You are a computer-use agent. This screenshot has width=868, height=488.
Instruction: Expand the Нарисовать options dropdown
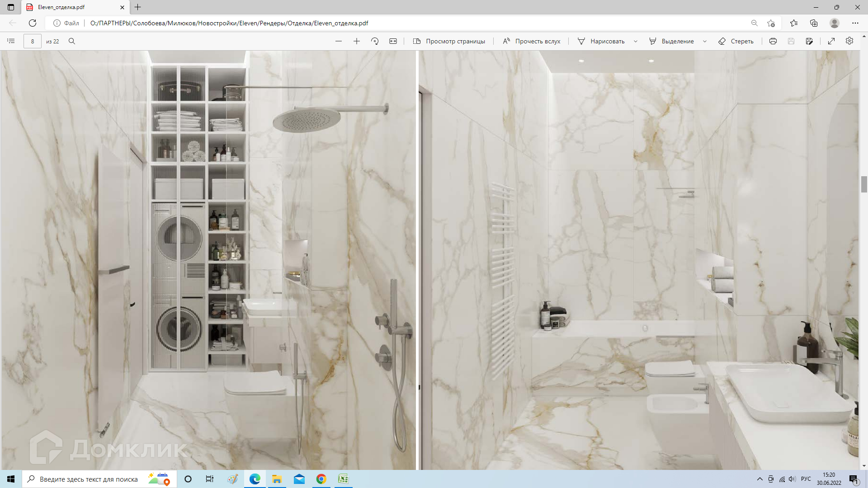pos(636,41)
